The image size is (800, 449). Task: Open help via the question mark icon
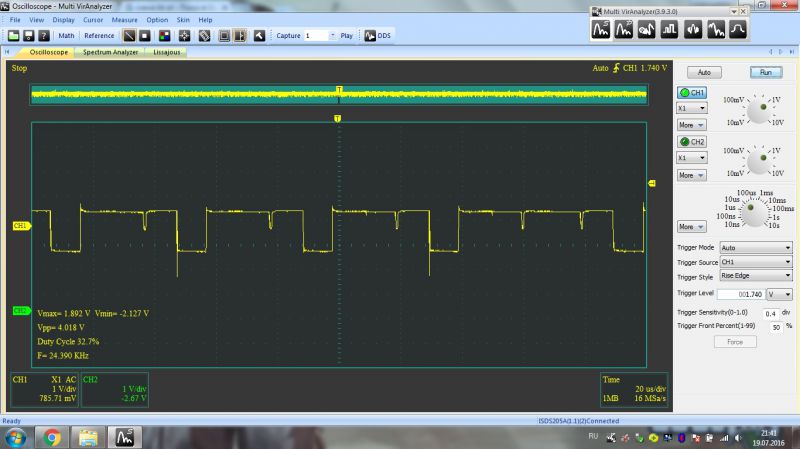pos(44,36)
